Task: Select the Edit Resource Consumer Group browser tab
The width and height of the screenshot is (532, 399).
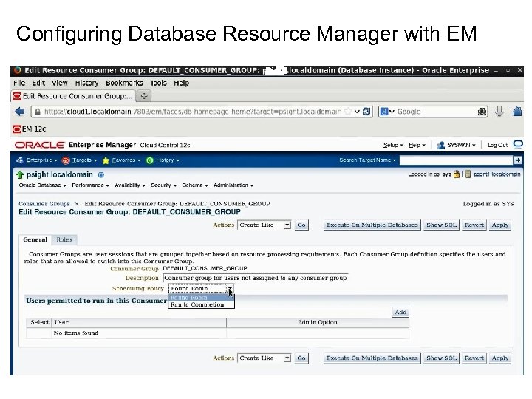Action: click(73, 96)
